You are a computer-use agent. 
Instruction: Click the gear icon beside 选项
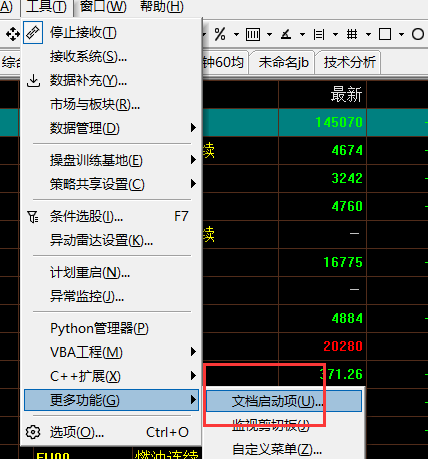click(33, 432)
